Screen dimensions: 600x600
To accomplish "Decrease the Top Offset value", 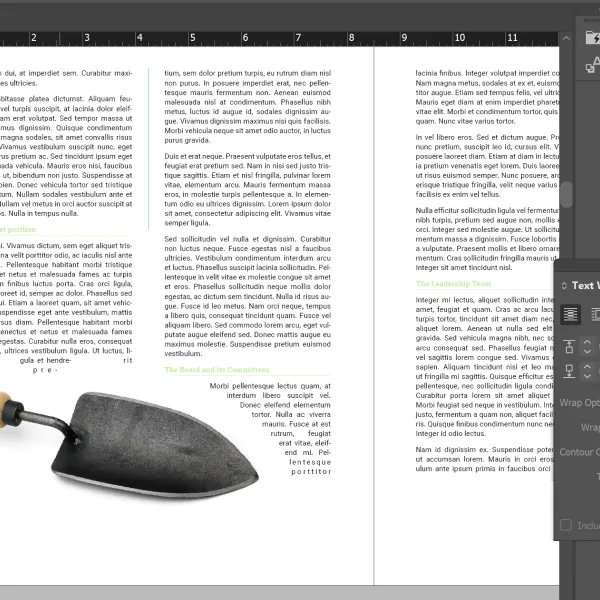I will pyautogui.click(x=587, y=351).
